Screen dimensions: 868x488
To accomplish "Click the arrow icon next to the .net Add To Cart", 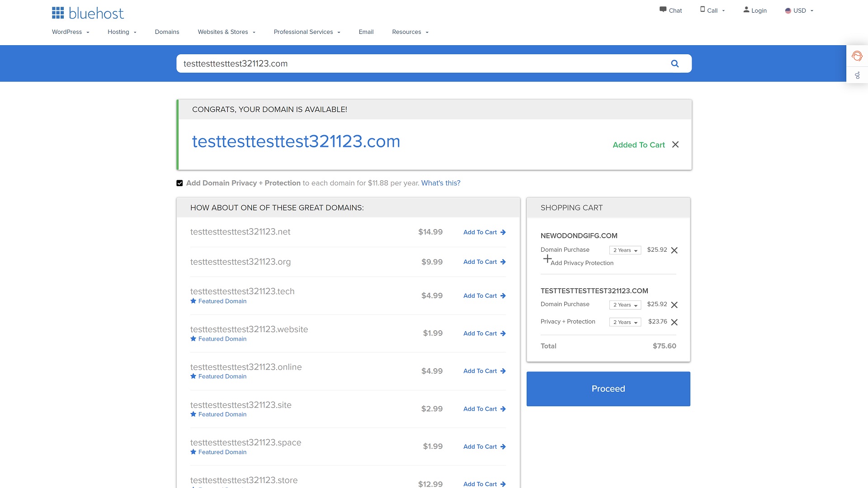I will [x=503, y=232].
